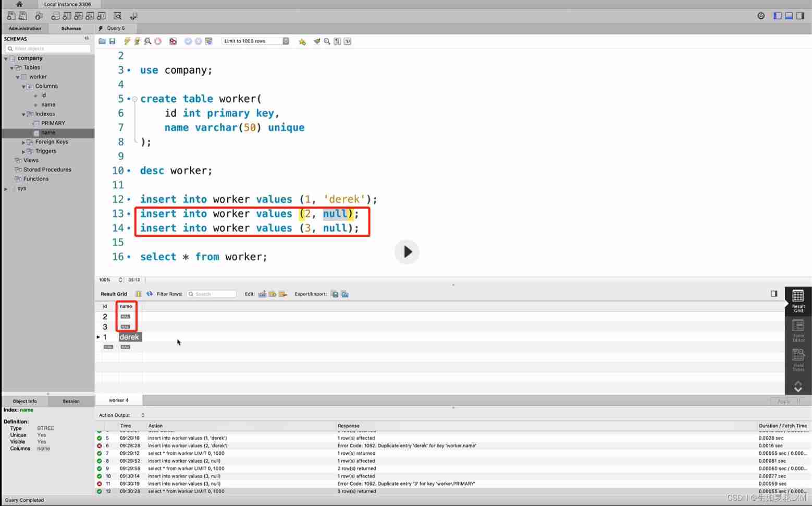Go to the home screen tab icon
The height and width of the screenshot is (506, 812).
(19, 4)
